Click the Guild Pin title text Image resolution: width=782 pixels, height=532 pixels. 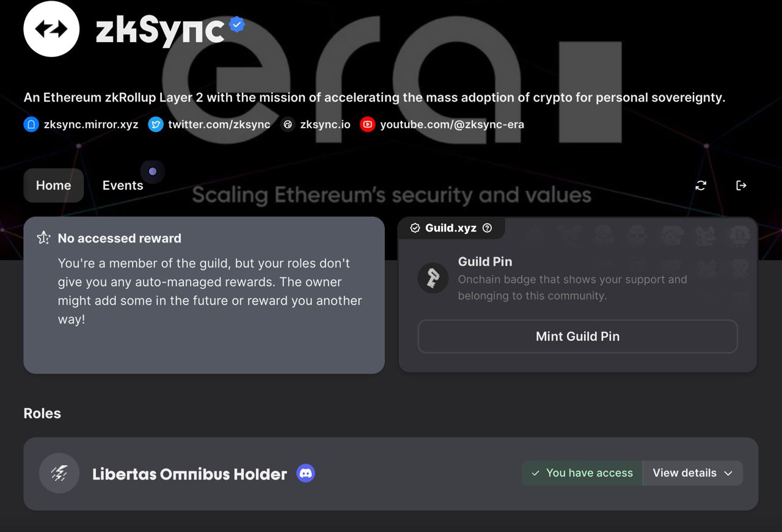pyautogui.click(x=485, y=261)
